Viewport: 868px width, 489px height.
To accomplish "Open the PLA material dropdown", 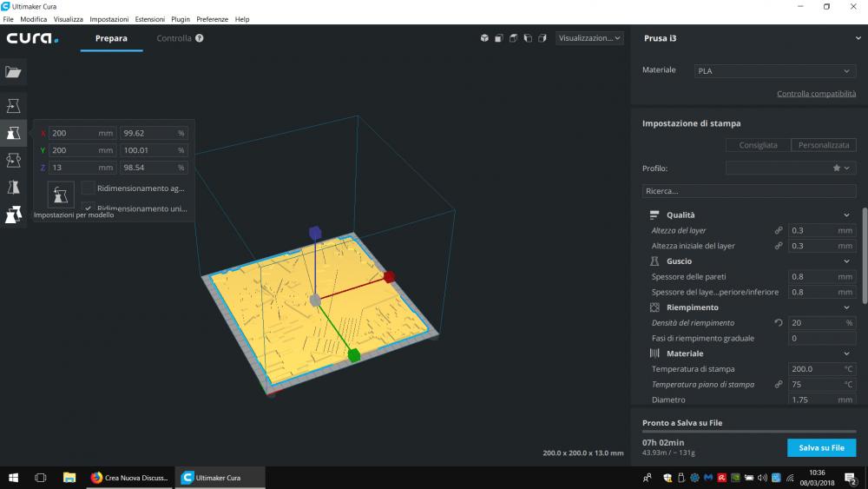I will coord(774,71).
